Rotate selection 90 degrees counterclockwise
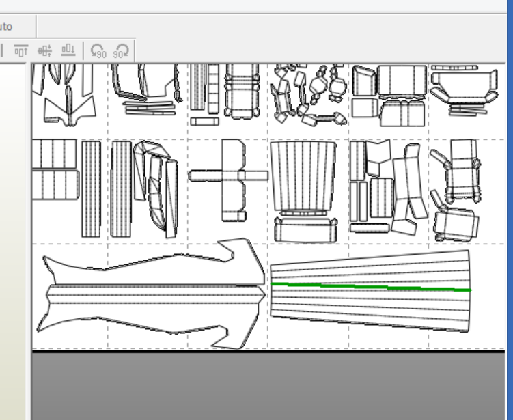This screenshot has width=513, height=420. pos(98,51)
